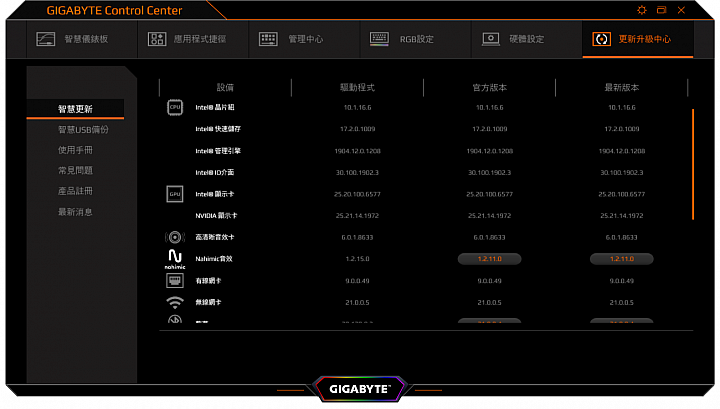Click the smart dashboard gauge icon
Screen dimensions: 720x409
point(45,39)
